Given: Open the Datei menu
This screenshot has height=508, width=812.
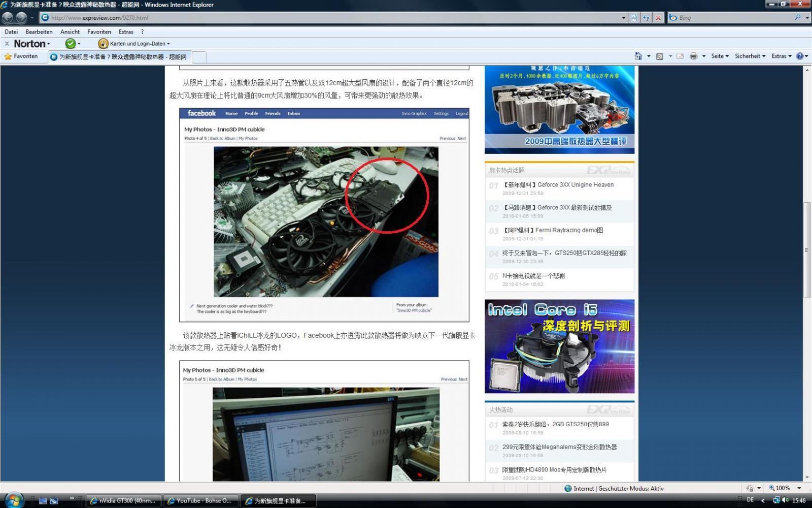Looking at the screenshot, I should 11,31.
